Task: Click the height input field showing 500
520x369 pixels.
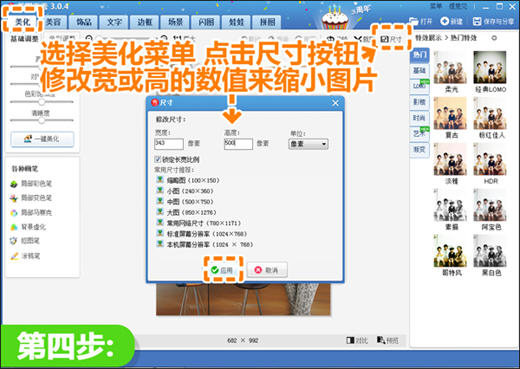Action: pos(238,144)
